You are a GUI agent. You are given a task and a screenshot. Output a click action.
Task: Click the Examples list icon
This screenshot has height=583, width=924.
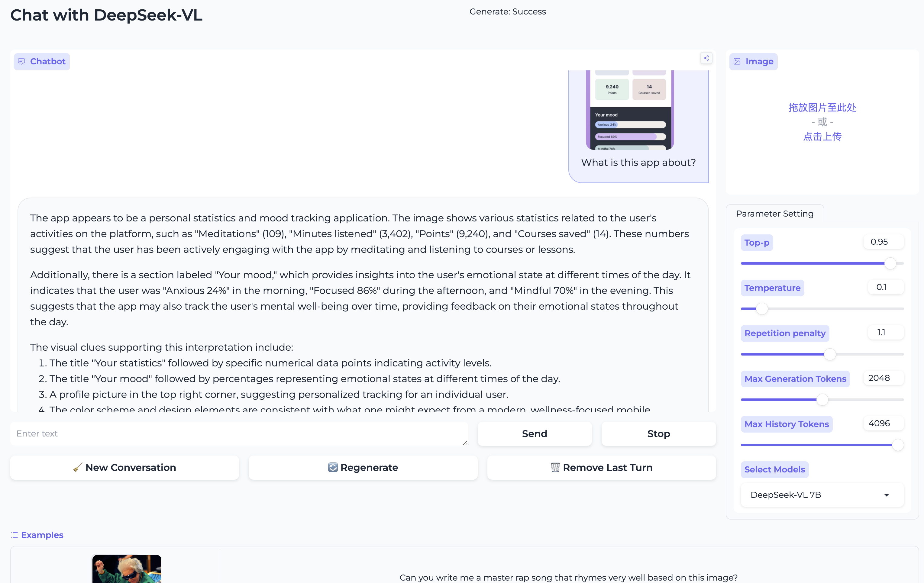(x=14, y=535)
